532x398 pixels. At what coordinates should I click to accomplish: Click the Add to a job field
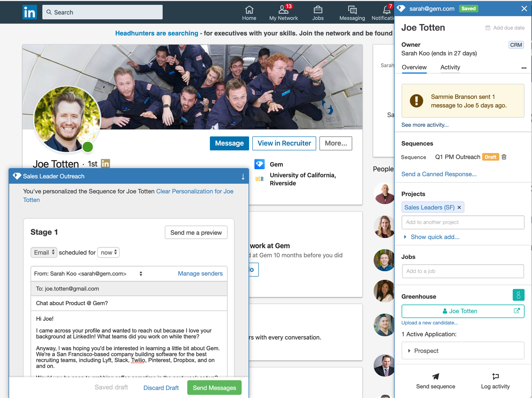463,271
